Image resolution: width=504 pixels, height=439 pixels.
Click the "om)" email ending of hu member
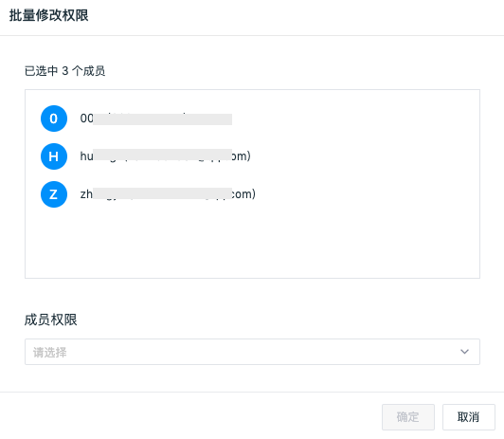click(242, 156)
